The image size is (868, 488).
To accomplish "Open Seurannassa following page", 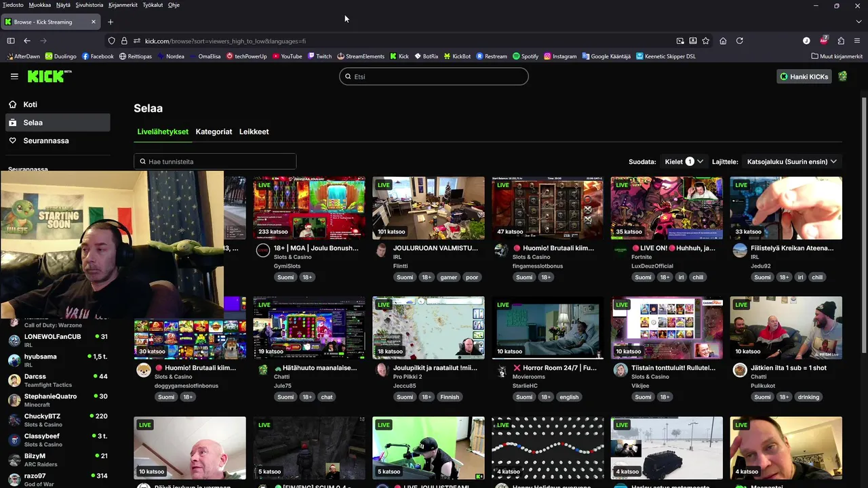I will pos(57,140).
